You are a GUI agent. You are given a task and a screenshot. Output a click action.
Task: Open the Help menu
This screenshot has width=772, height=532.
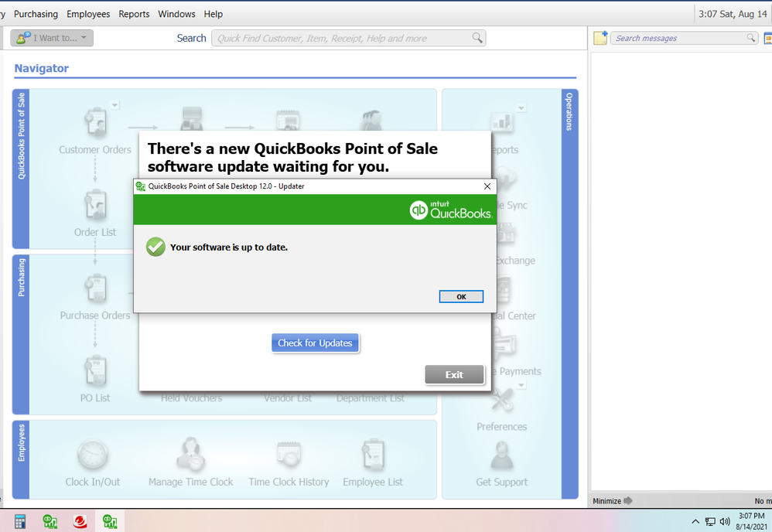coord(213,14)
